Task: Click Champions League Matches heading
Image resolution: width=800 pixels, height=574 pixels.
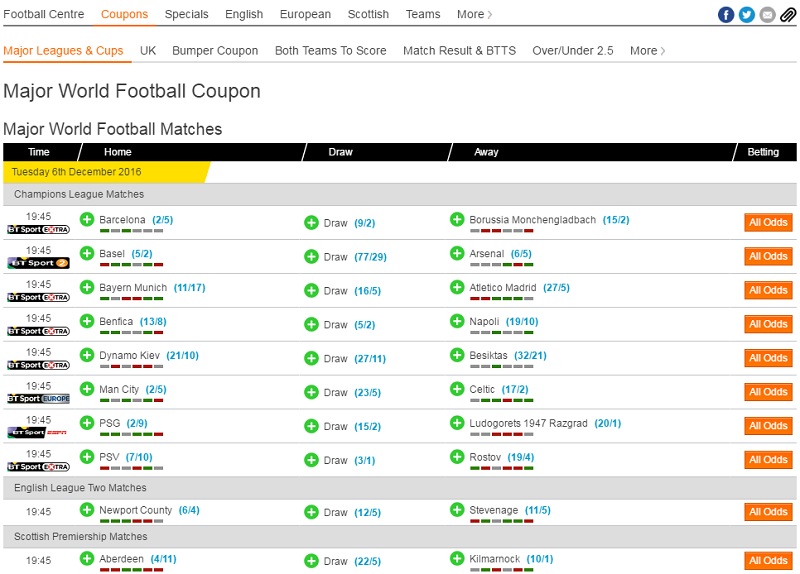Action: click(x=79, y=194)
